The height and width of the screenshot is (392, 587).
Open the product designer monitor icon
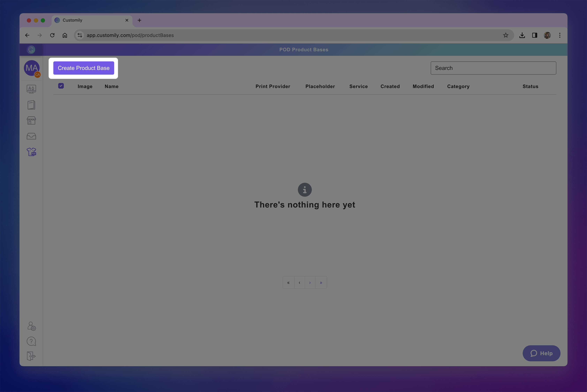tap(32, 89)
